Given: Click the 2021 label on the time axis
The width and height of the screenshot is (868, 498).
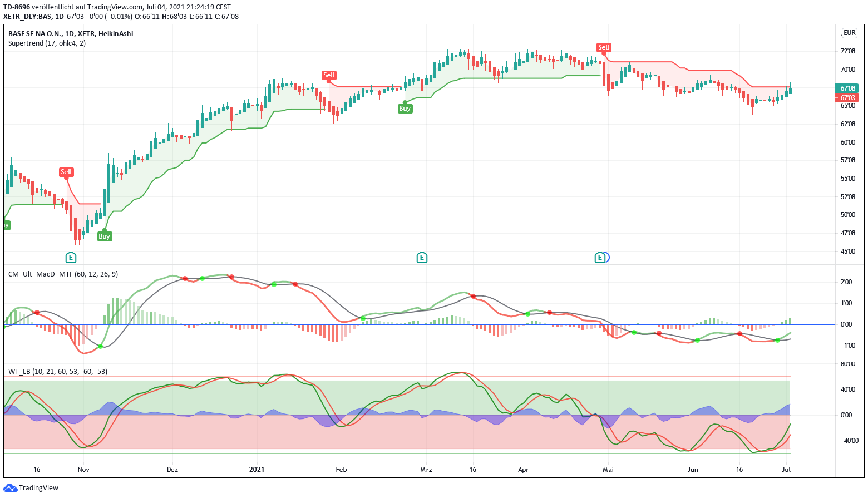Looking at the screenshot, I should point(257,469).
